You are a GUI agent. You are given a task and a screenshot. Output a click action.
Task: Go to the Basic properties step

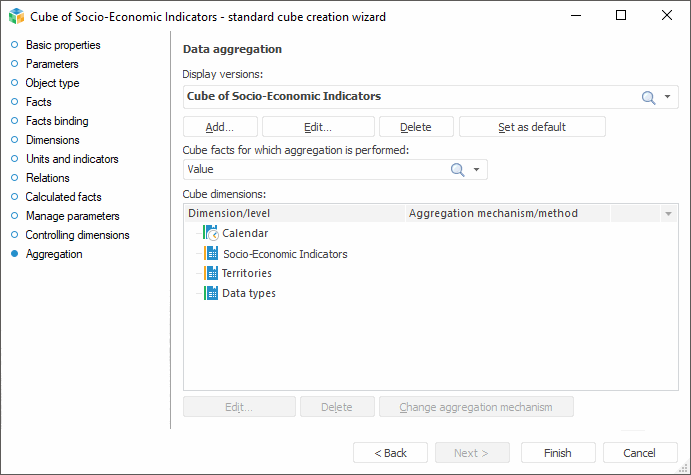pyautogui.click(x=62, y=45)
